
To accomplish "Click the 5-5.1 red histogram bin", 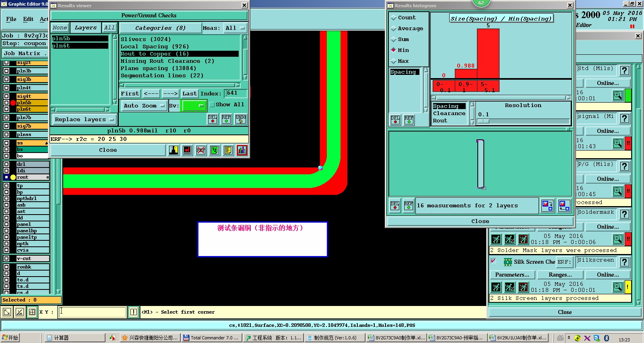I will (488, 86).
